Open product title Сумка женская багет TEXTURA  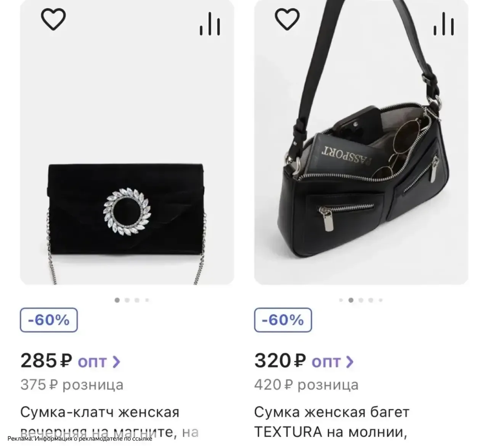332,422
